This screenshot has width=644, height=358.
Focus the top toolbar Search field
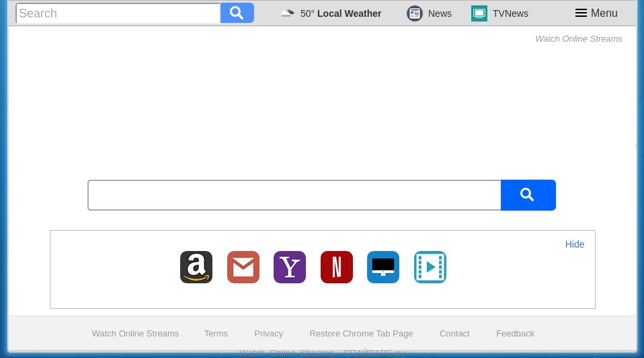118,13
